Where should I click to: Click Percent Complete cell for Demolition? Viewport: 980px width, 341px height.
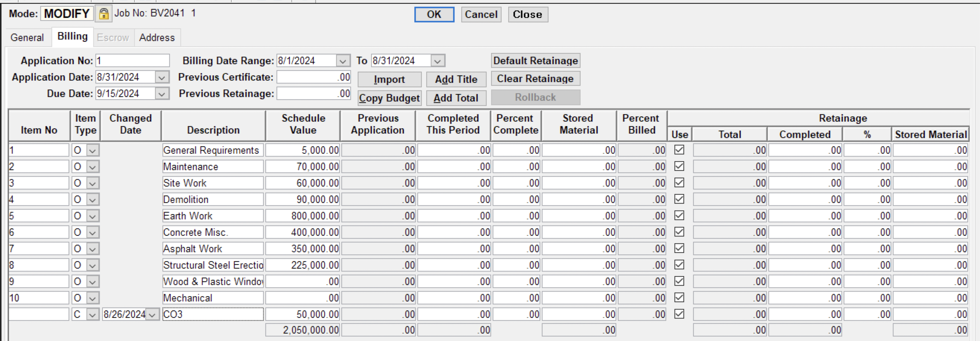click(516, 200)
